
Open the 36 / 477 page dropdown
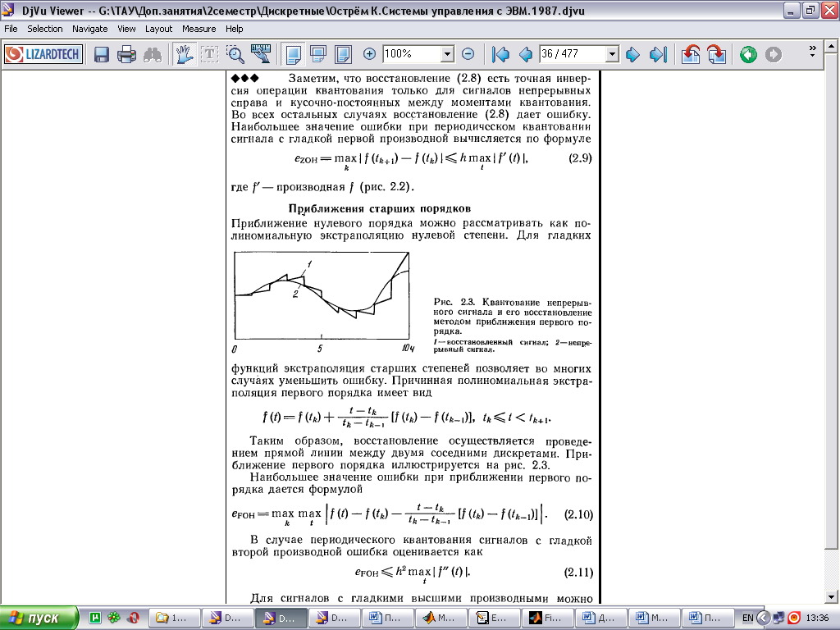[612, 54]
